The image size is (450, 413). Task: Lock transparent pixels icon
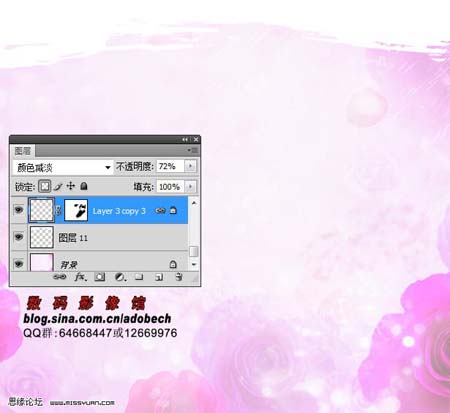(45, 186)
